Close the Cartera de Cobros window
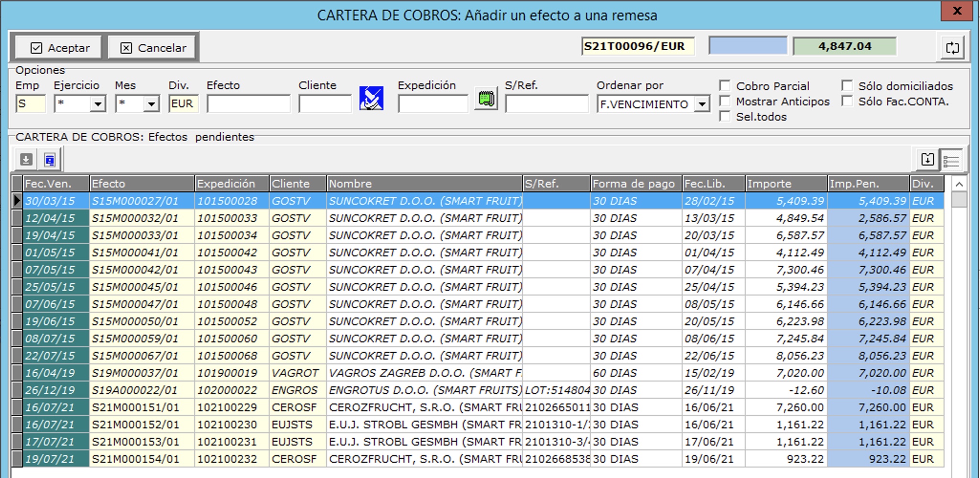The image size is (980, 478). point(957,11)
